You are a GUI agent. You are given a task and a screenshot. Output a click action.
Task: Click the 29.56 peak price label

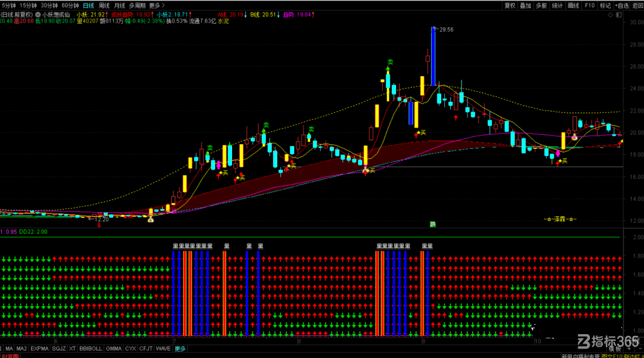coord(446,30)
